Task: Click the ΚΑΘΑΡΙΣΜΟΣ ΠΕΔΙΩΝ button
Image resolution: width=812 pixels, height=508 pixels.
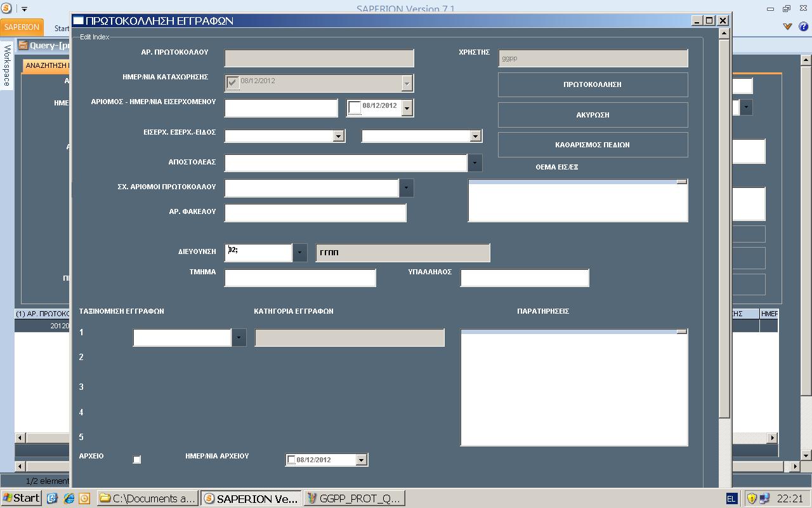Action: pyautogui.click(x=593, y=145)
